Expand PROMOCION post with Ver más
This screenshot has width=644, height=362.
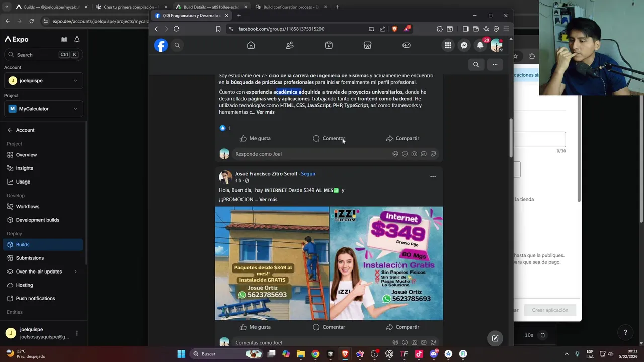268,200
